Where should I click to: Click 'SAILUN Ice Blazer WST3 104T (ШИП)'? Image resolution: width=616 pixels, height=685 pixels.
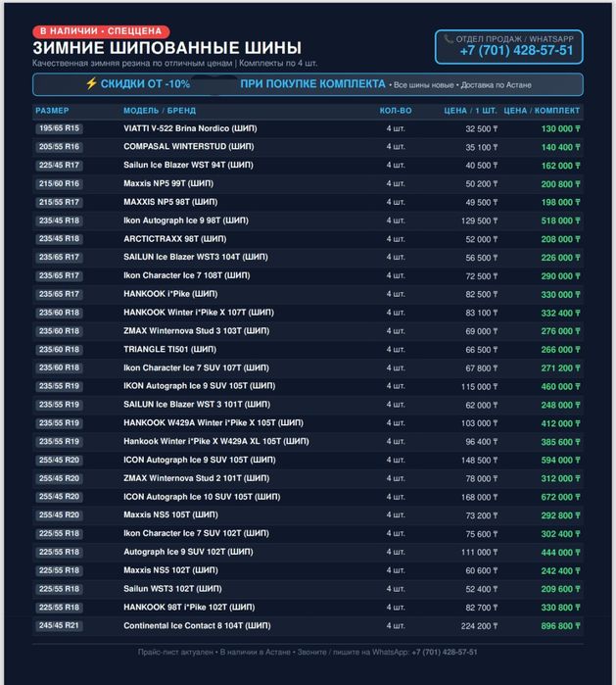tap(196, 257)
